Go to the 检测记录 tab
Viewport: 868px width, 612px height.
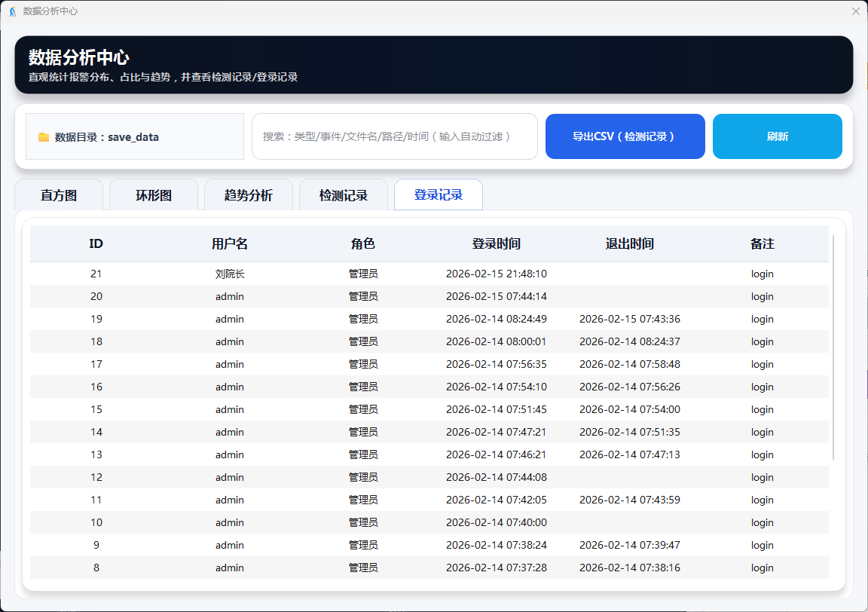click(x=344, y=196)
